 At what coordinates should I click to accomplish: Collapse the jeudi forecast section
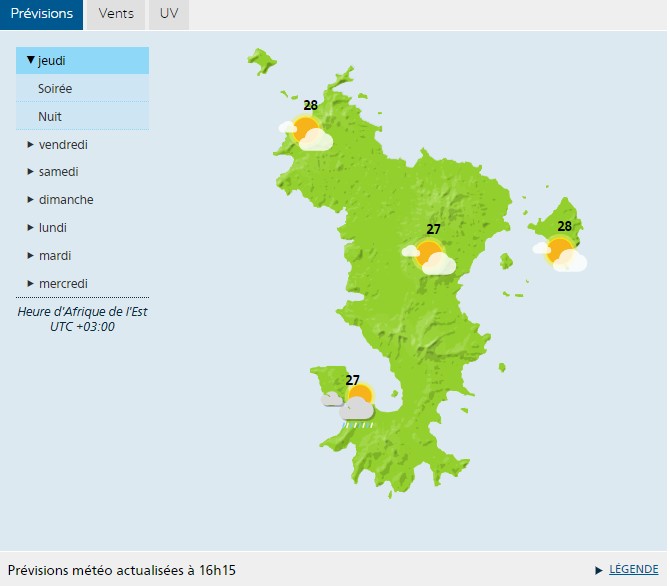coord(82,61)
